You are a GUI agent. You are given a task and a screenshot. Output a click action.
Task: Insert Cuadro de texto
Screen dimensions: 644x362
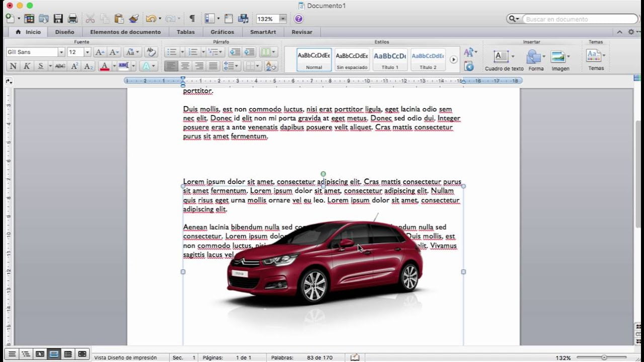coord(504,60)
